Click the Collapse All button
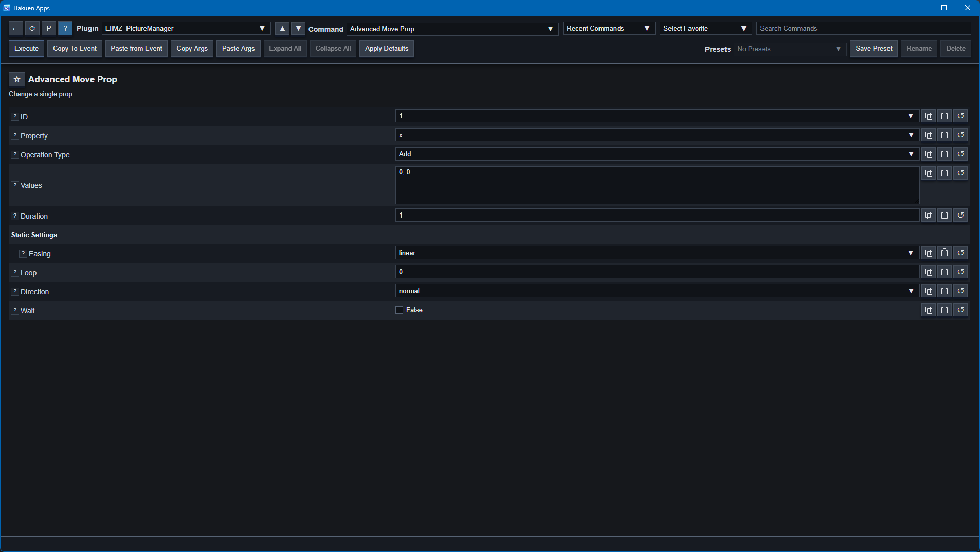Screen dimensions: 980x552 (333, 49)
